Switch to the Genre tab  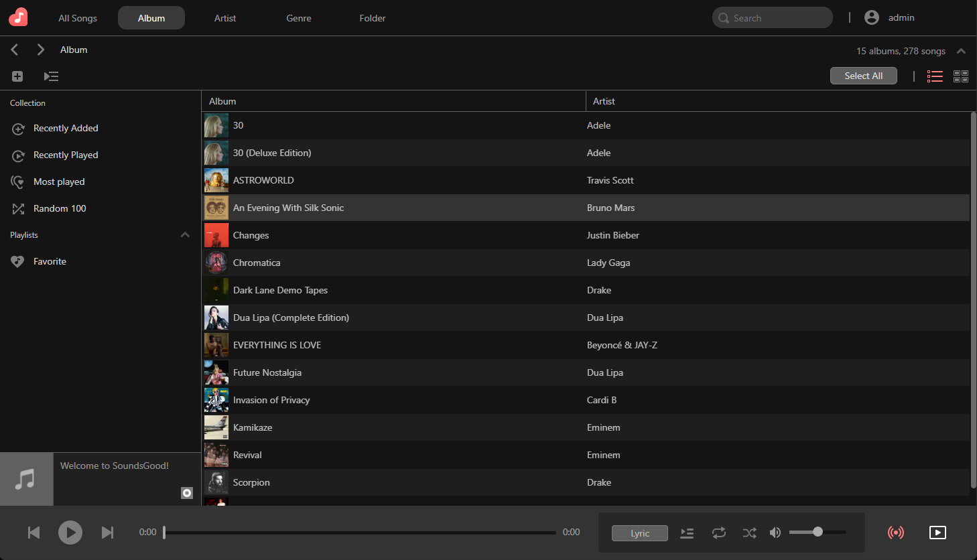299,18
